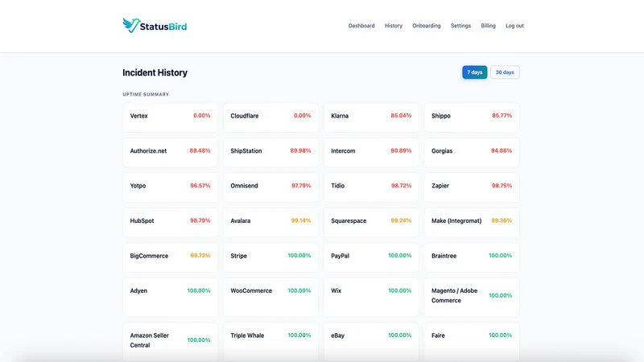Click PayPal service name
Screen dimensions: 644x362
[x=340, y=256]
